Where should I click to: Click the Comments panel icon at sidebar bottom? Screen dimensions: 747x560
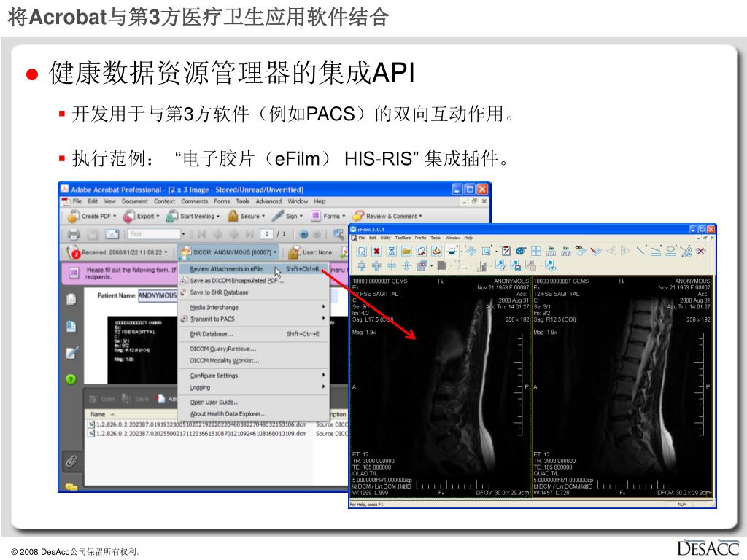[71, 486]
